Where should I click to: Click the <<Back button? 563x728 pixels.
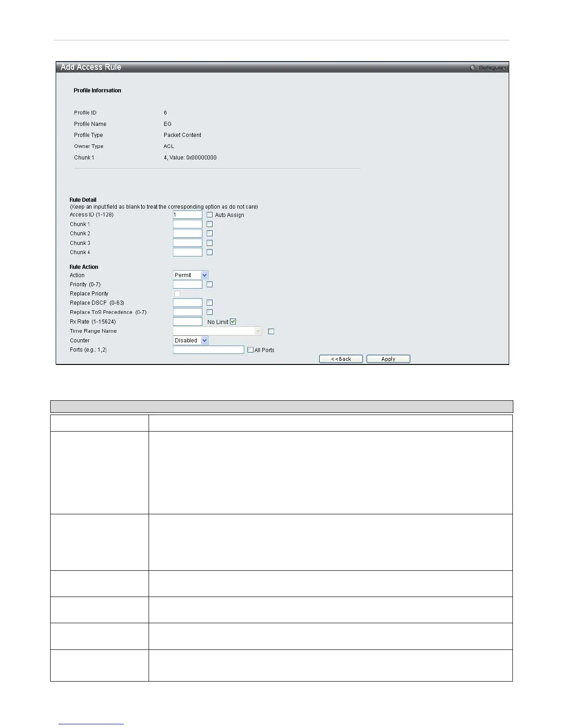pyautogui.click(x=341, y=359)
